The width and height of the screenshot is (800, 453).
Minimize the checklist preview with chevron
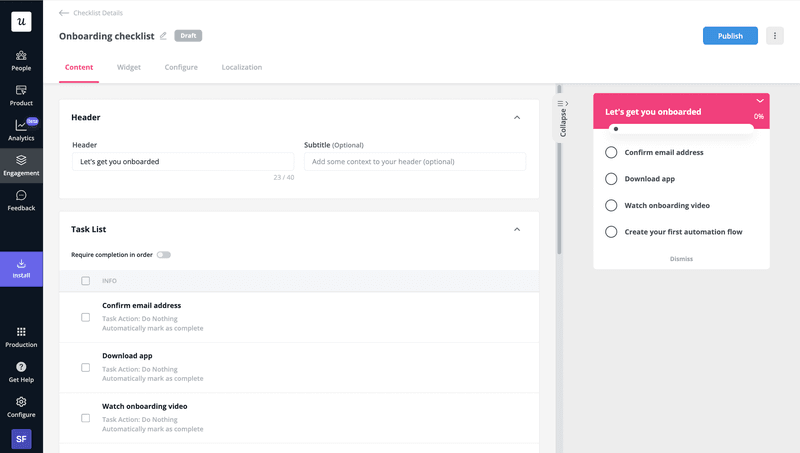click(x=760, y=100)
